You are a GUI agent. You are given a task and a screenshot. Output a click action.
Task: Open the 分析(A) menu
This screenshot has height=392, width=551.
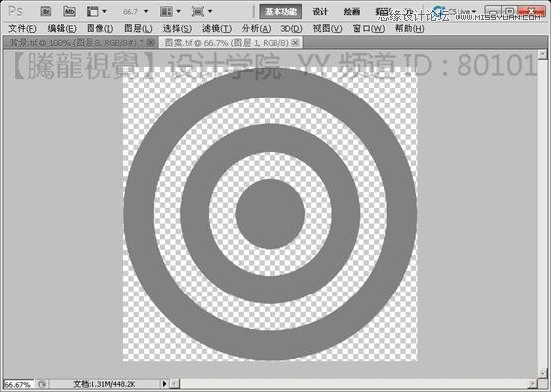(256, 28)
